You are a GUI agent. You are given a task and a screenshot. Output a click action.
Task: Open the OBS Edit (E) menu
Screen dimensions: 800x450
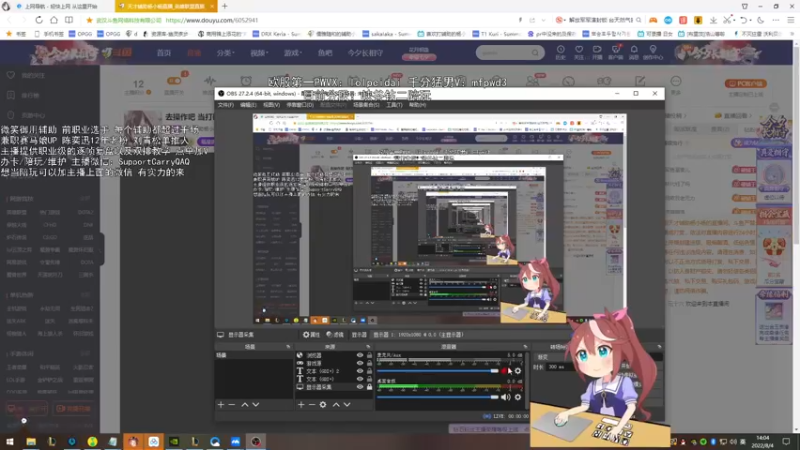248,105
